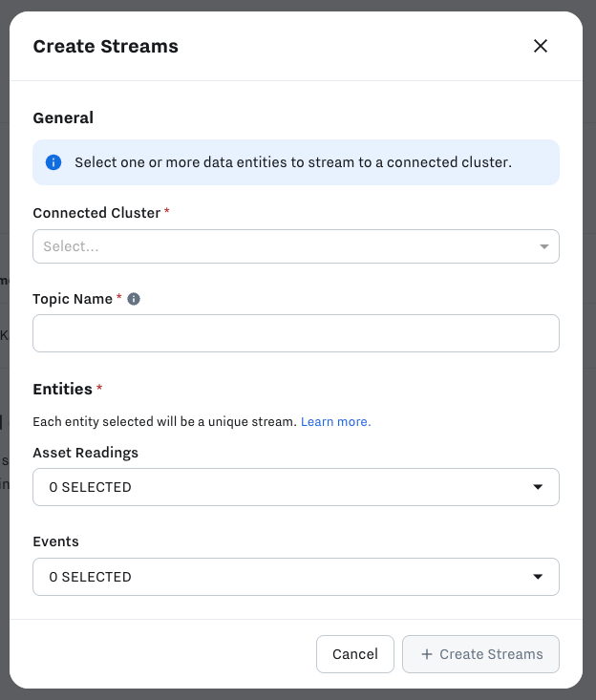Click the General section heading
The width and height of the screenshot is (596, 700).
63,118
